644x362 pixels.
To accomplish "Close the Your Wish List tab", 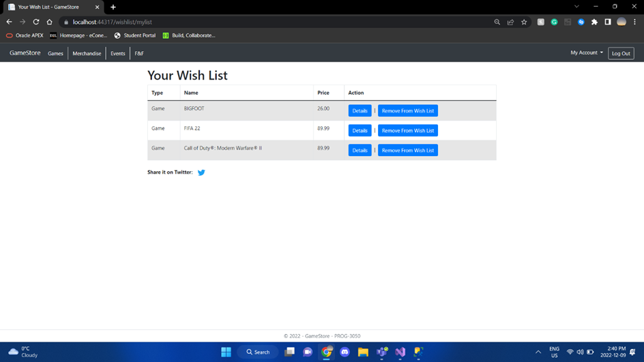I will coord(97,7).
